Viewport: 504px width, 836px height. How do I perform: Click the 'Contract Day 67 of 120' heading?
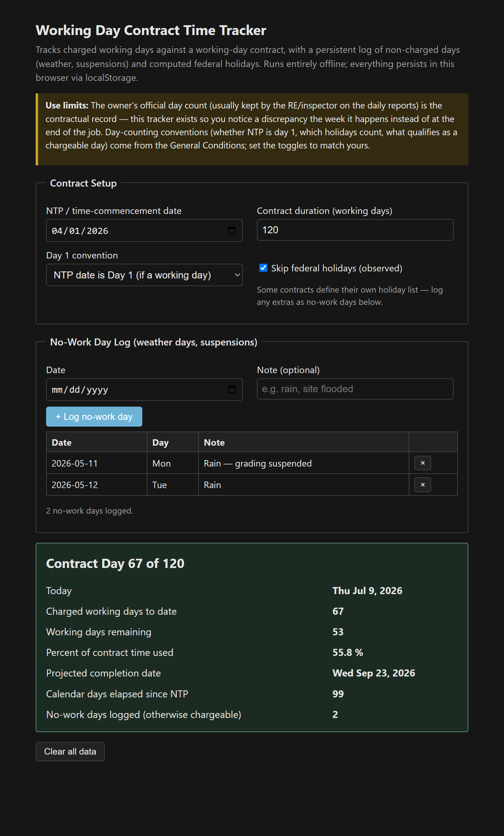[x=115, y=564]
